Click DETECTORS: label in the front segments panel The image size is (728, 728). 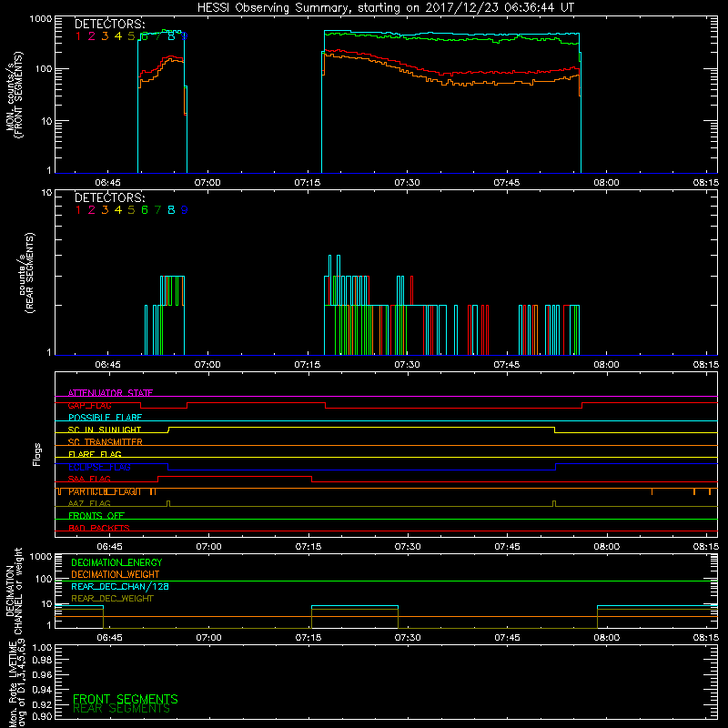pyautogui.click(x=109, y=25)
